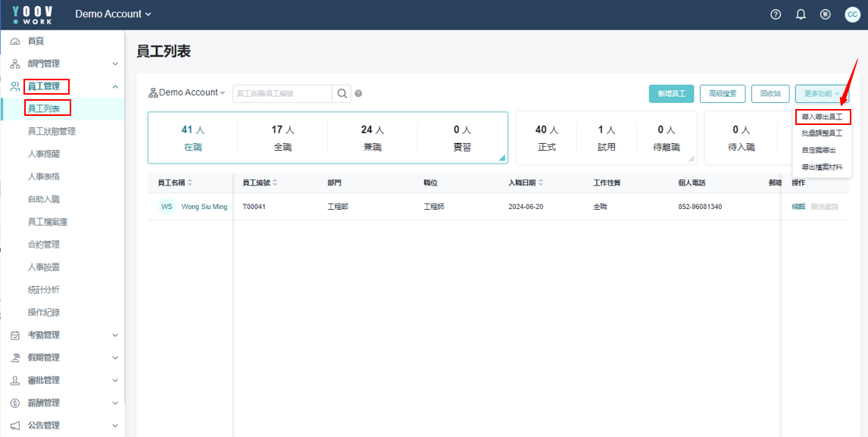The height and width of the screenshot is (437, 868).
Task: Open the CC user avatar menu
Action: click(853, 14)
